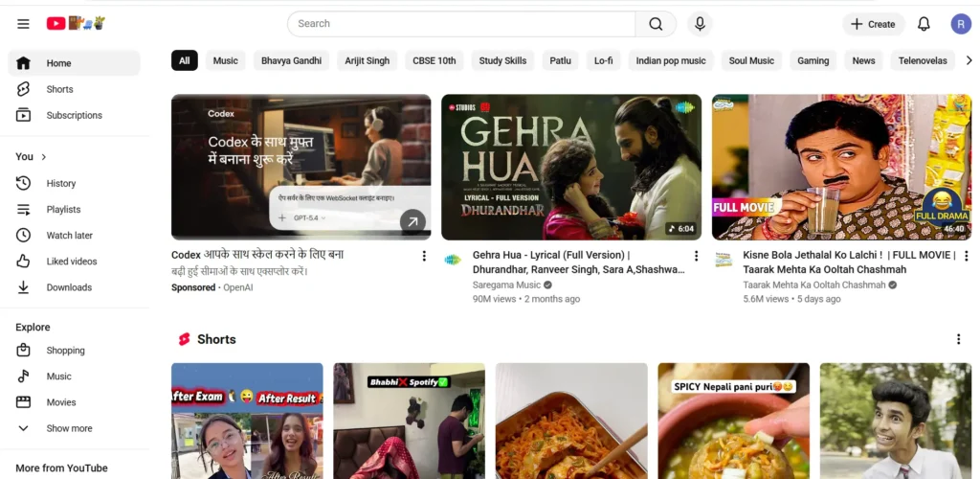
Task: Click the search magnifier button
Action: coord(656,24)
